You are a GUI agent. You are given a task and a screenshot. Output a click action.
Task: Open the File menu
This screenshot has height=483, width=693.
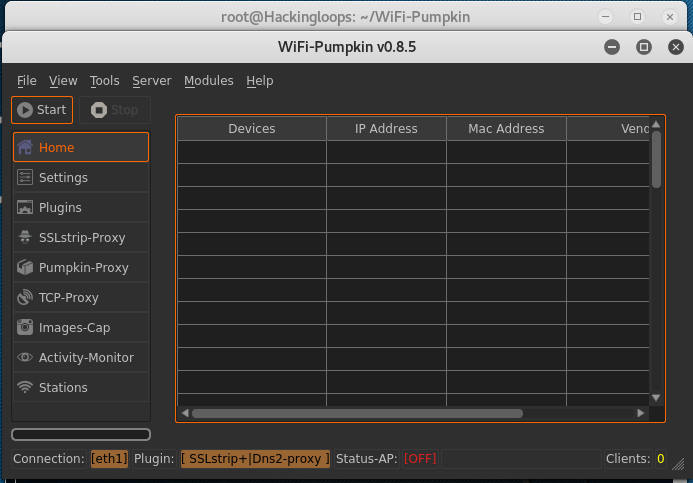pyautogui.click(x=27, y=81)
